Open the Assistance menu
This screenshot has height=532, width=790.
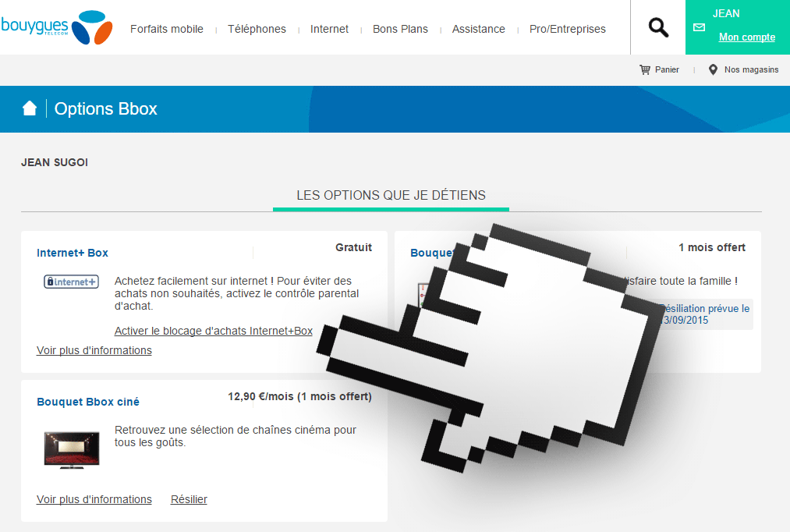tap(479, 29)
